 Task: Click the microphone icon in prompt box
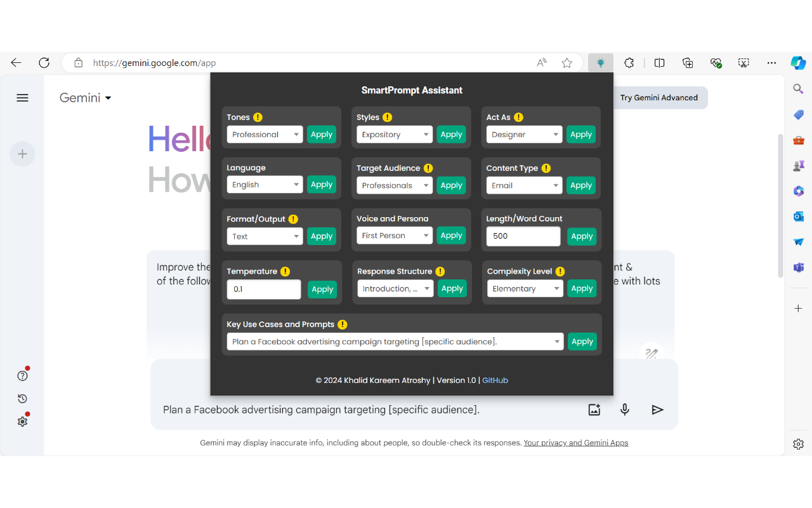click(625, 410)
